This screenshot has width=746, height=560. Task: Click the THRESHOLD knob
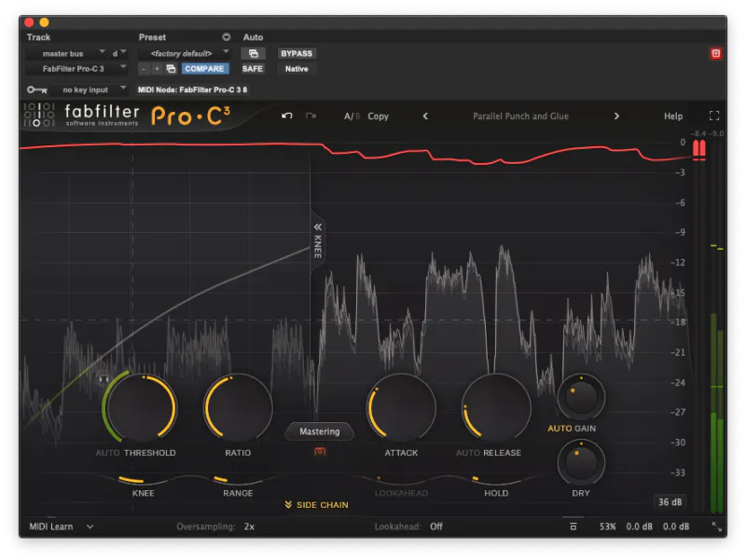tap(142, 408)
